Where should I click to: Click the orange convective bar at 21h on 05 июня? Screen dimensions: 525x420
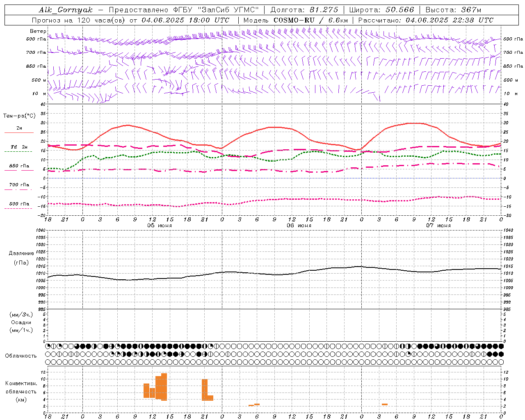point(205,390)
